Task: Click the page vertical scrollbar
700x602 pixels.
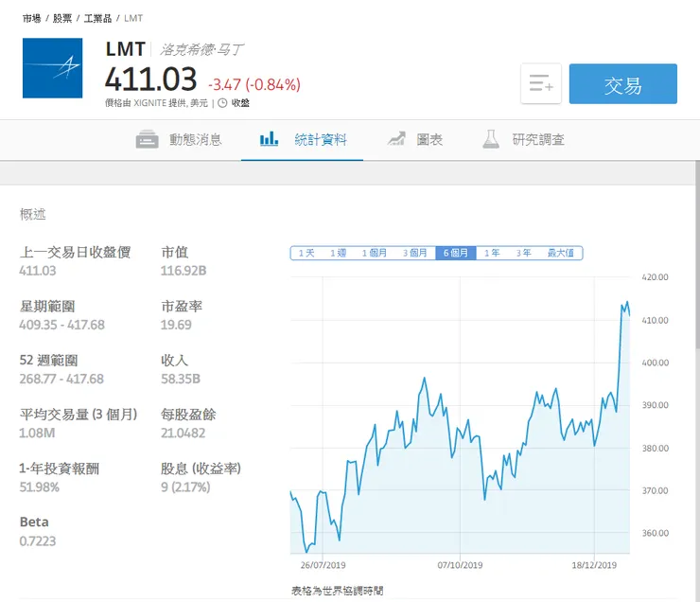Action: coord(697,255)
